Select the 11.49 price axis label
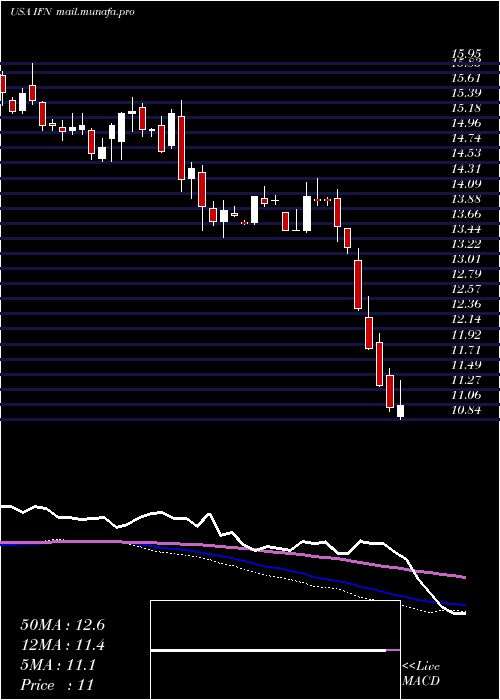500x700 pixels. (466, 365)
